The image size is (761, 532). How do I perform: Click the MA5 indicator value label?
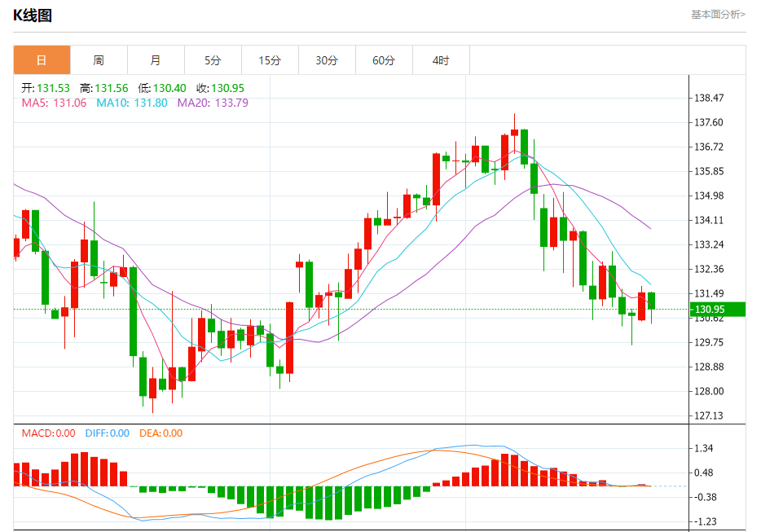tap(54, 103)
